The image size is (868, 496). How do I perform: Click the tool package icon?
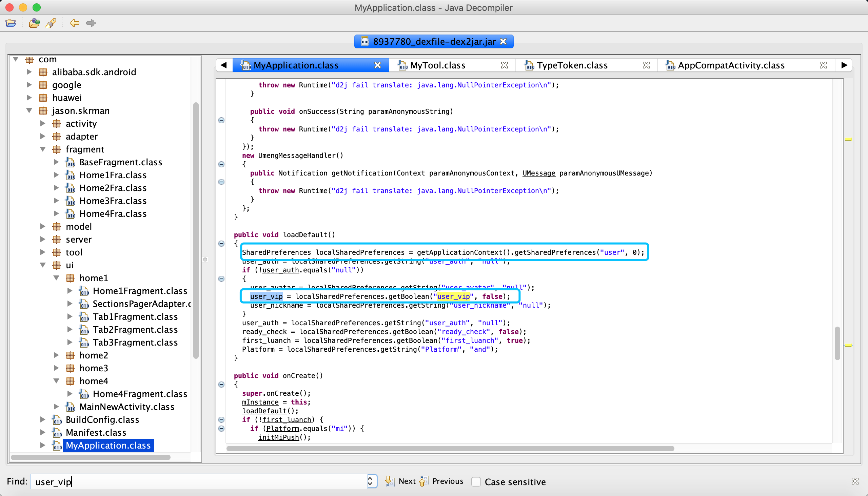57,252
